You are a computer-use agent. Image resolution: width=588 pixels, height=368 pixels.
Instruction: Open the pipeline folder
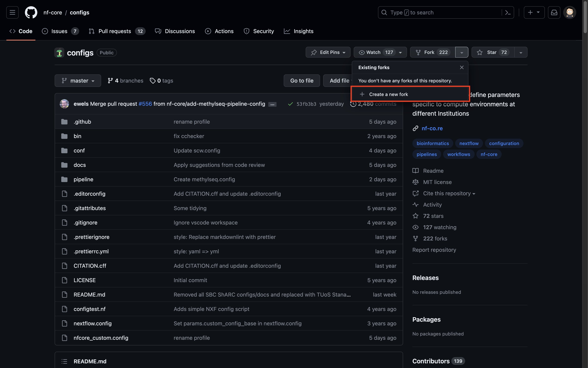[83, 179]
